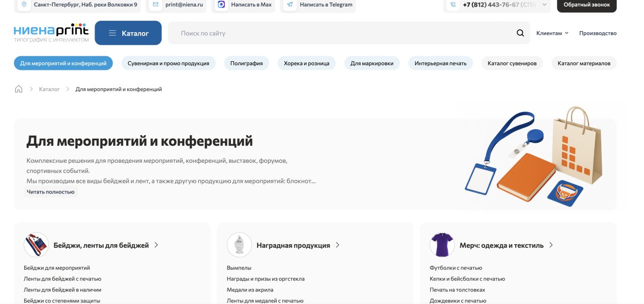
Task: Click the chevron after Мерч: одежда и текстиль
Action: pos(551,245)
